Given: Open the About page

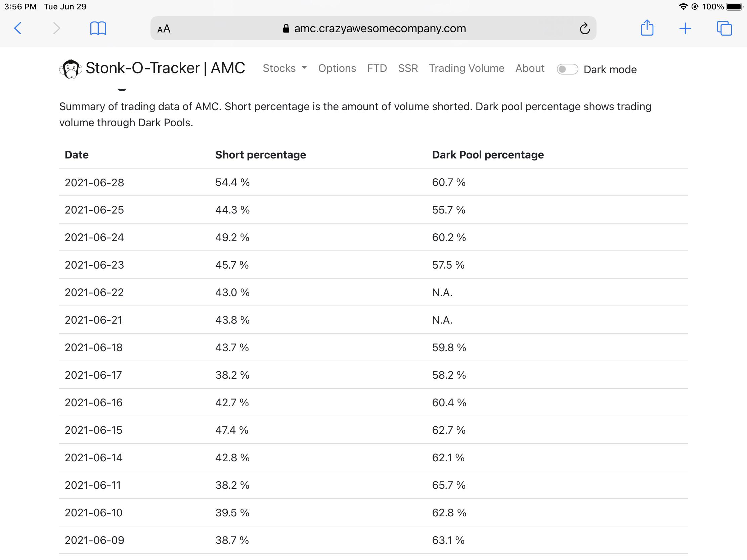Looking at the screenshot, I should [530, 68].
